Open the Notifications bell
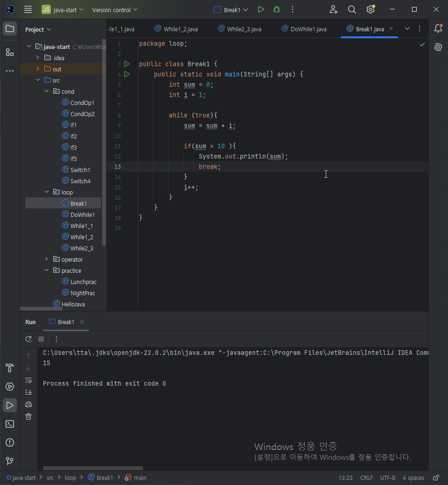Image resolution: width=448 pixels, height=485 pixels. pyautogui.click(x=438, y=28)
